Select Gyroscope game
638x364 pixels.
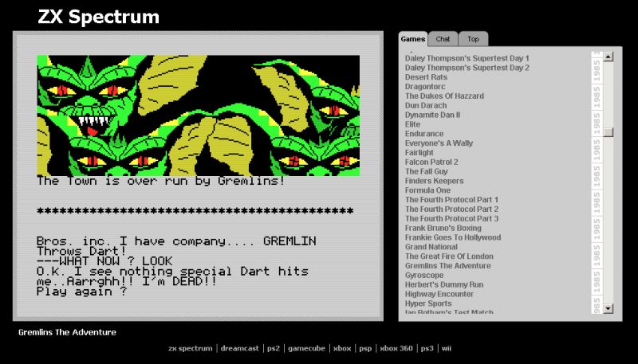424,275
